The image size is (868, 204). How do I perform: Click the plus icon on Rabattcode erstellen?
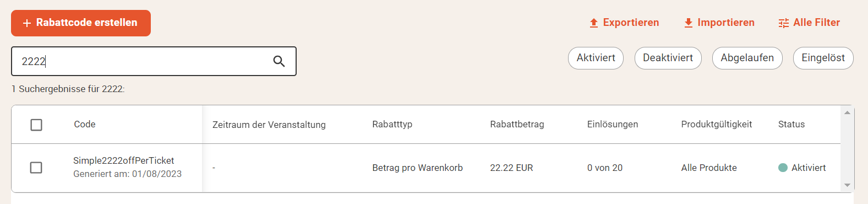click(26, 23)
